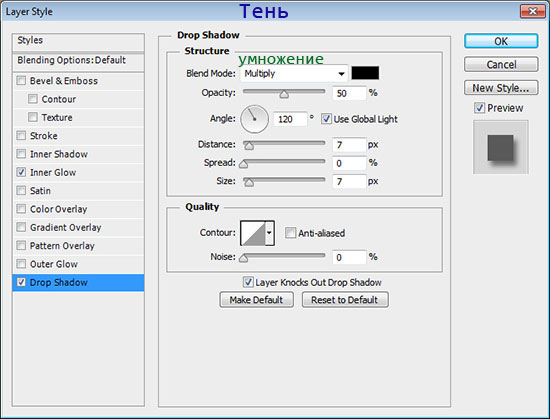
Task: Click the Make Default button
Action: point(256,300)
